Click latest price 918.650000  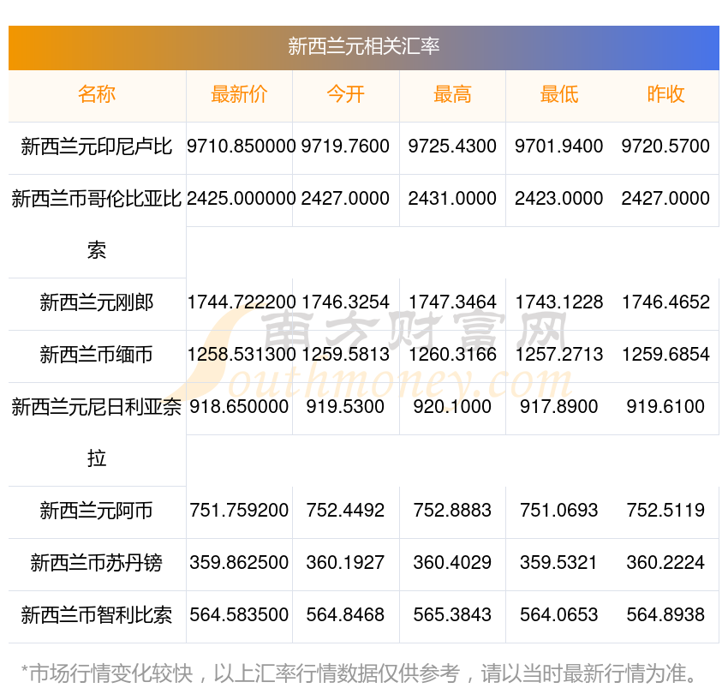tap(239, 407)
